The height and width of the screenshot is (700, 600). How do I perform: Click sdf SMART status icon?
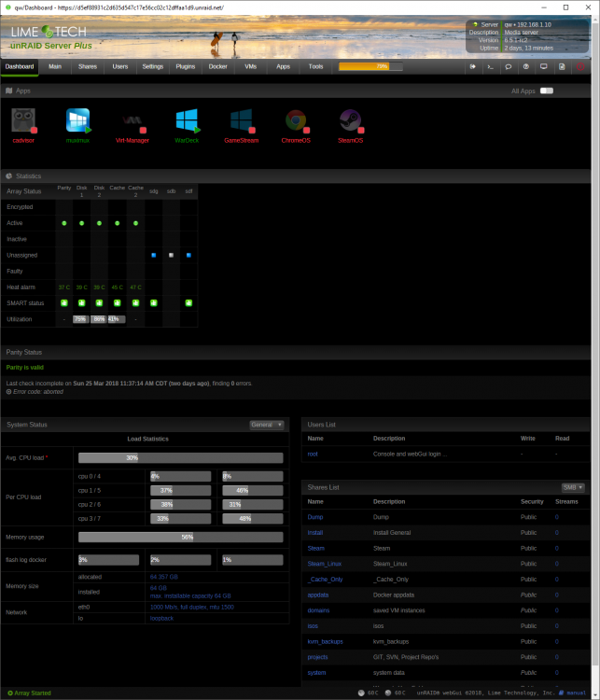(x=188, y=303)
